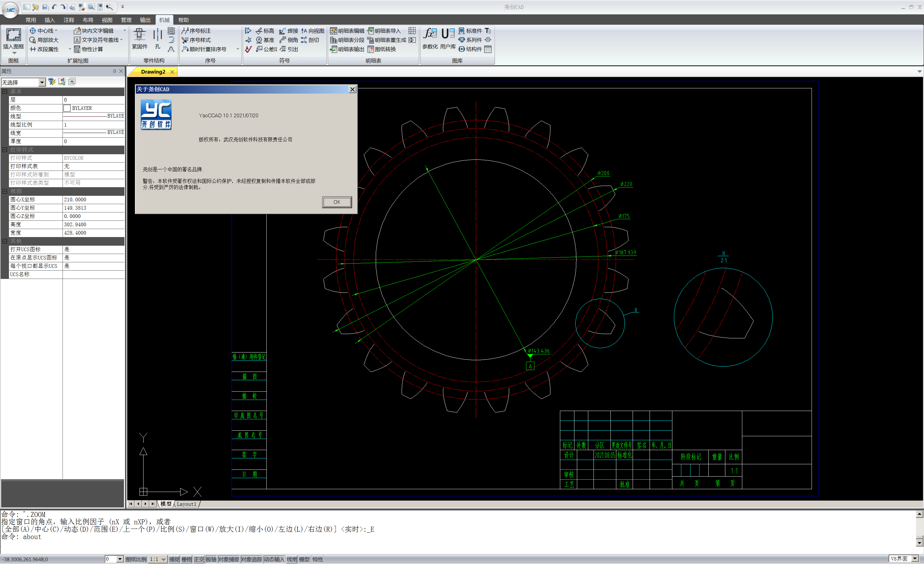The image size is (924, 564).
Task: Collapse the 打印样式 property section
Action: pyautogui.click(x=5, y=150)
